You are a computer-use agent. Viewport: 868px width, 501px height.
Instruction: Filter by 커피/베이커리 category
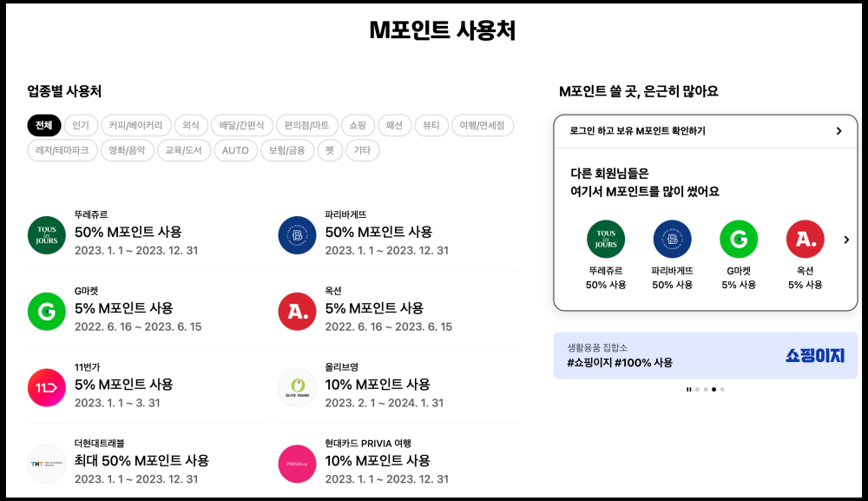[x=135, y=125]
